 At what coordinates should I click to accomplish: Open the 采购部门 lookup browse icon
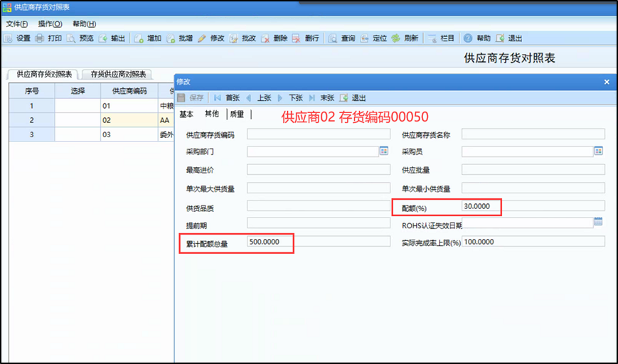tap(384, 151)
